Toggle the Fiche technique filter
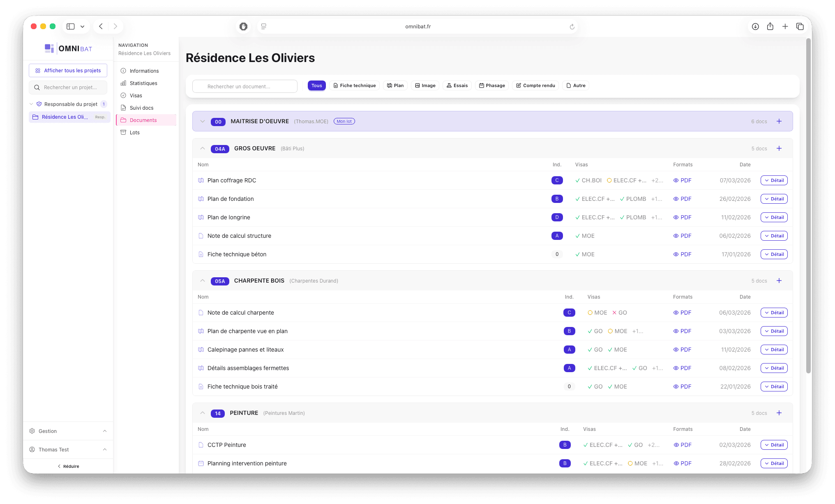The height and width of the screenshot is (504, 835). [354, 85]
